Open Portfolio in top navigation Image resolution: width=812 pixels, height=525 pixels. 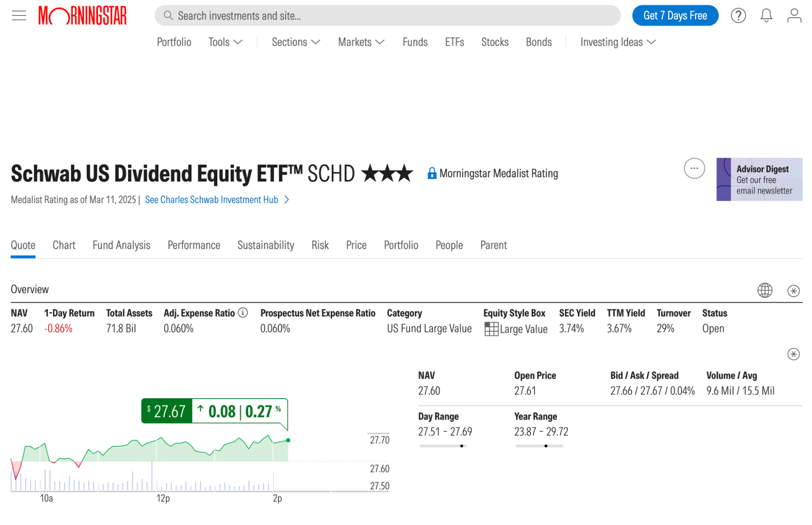pyautogui.click(x=174, y=42)
